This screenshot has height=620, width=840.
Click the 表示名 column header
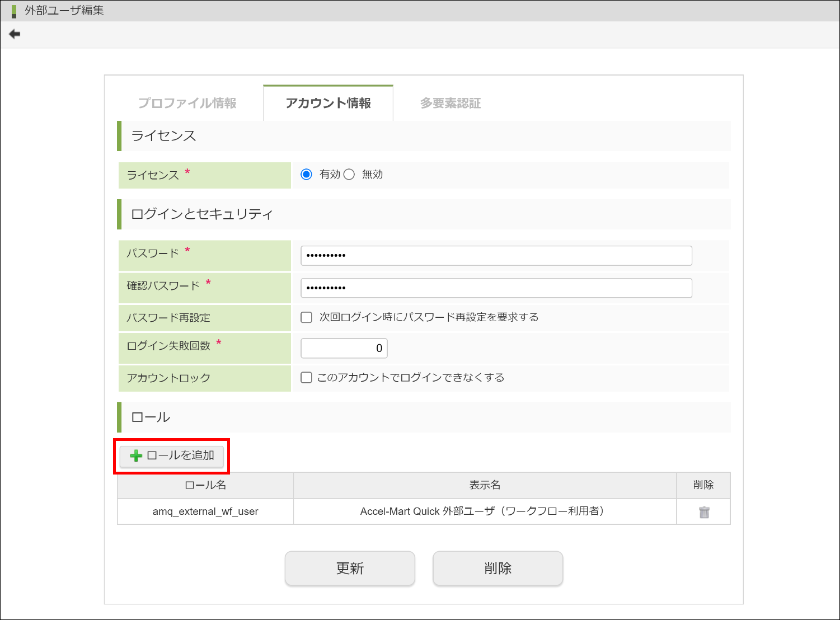pyautogui.click(x=485, y=485)
